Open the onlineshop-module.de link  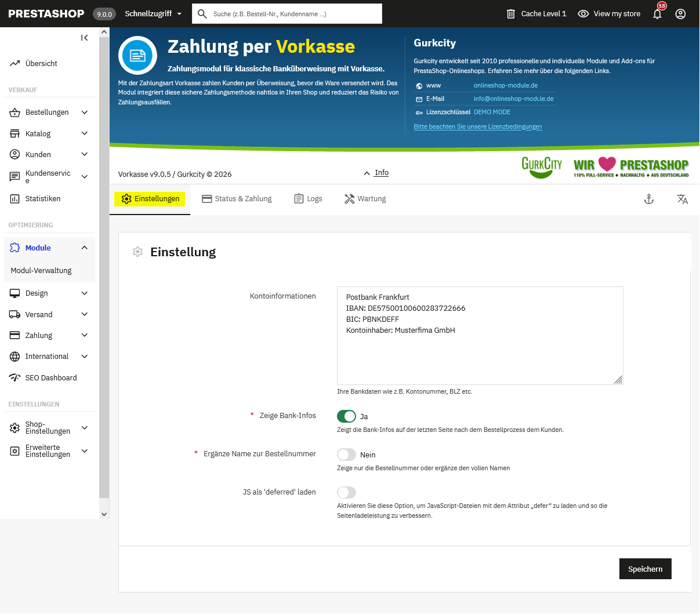(x=506, y=85)
